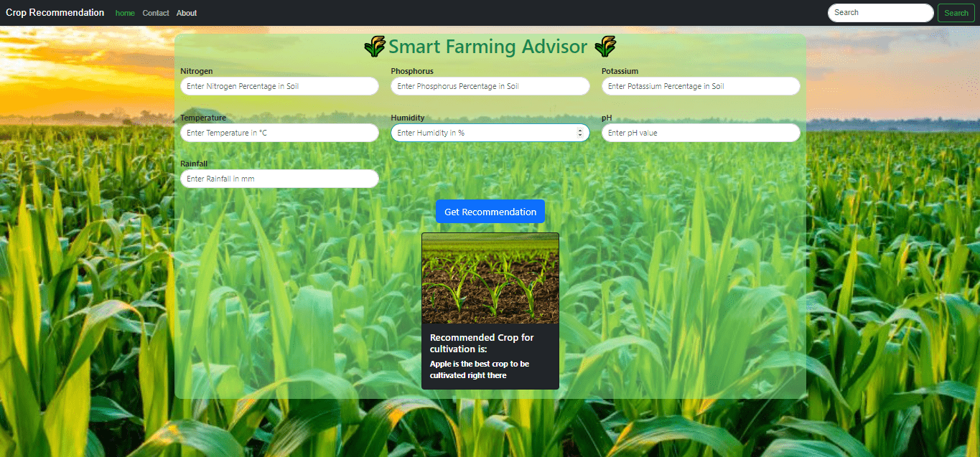Image resolution: width=980 pixels, height=457 pixels.
Task: Click the seedling crop image thumbnail
Action: (x=490, y=278)
